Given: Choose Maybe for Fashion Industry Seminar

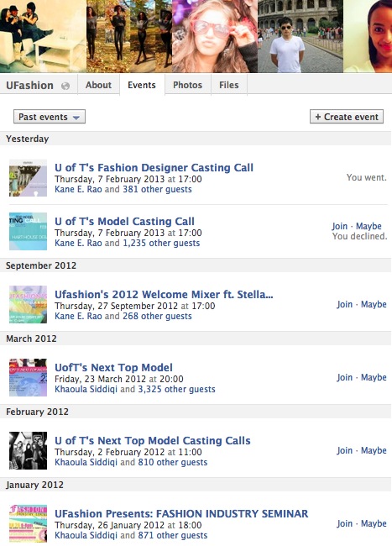Looking at the screenshot, I should 374,523.
